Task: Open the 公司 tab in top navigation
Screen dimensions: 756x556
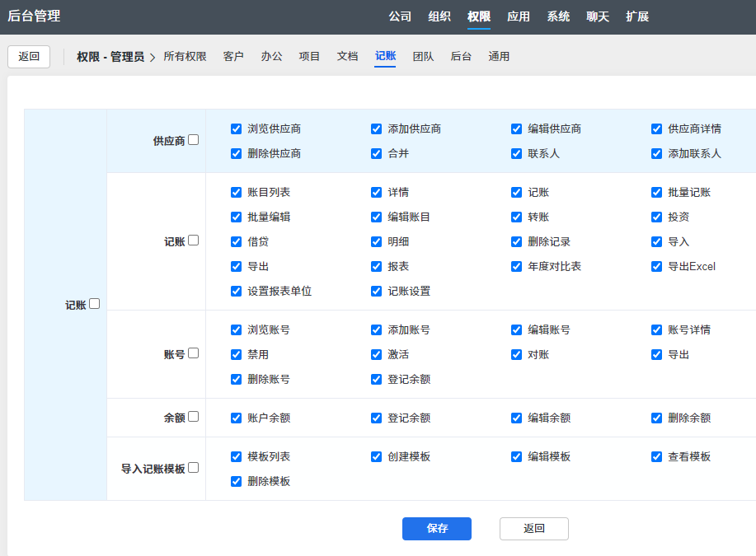Action: click(x=400, y=16)
